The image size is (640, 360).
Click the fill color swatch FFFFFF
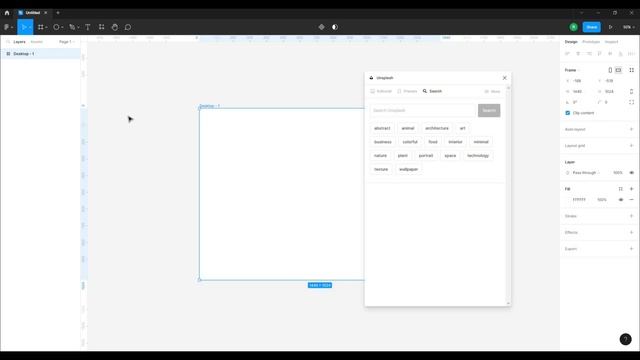click(568, 200)
